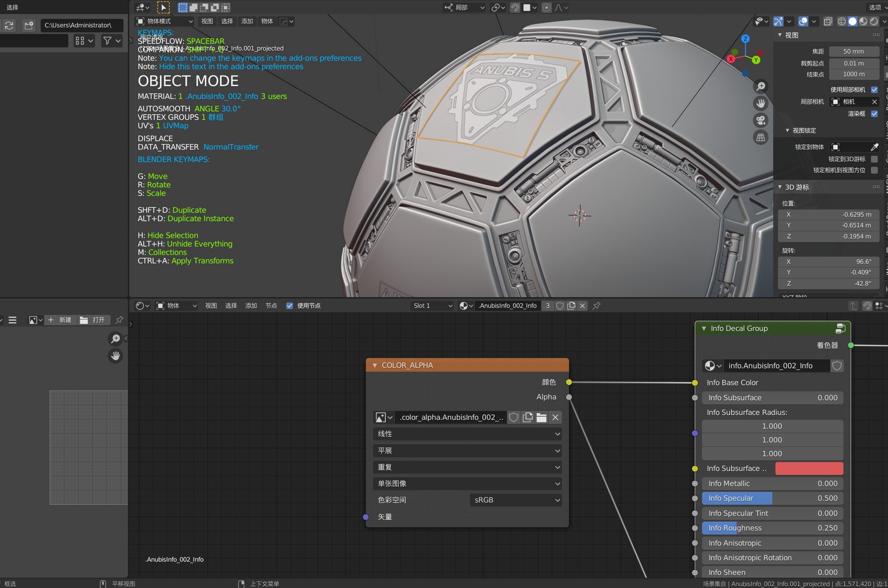Toggle gizmo visibility button in viewport header

click(778, 21)
